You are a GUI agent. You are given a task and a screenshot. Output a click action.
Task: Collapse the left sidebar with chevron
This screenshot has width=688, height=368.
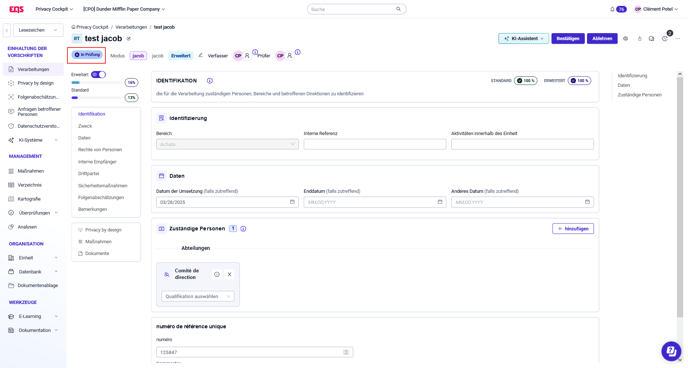click(7, 30)
